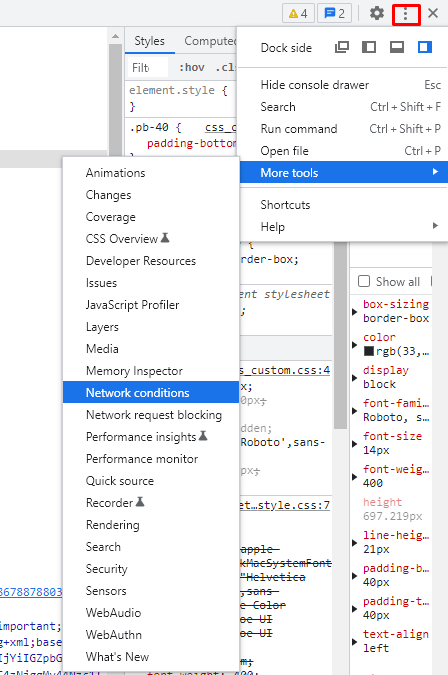Screen dimensions: 448x675
Task: Open the Media tool
Action: click(151, 349)
